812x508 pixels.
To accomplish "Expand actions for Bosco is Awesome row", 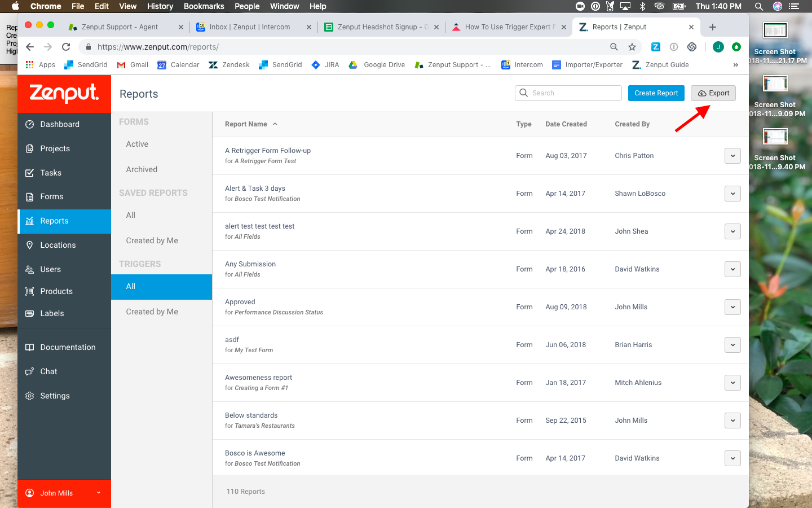I will pos(732,458).
